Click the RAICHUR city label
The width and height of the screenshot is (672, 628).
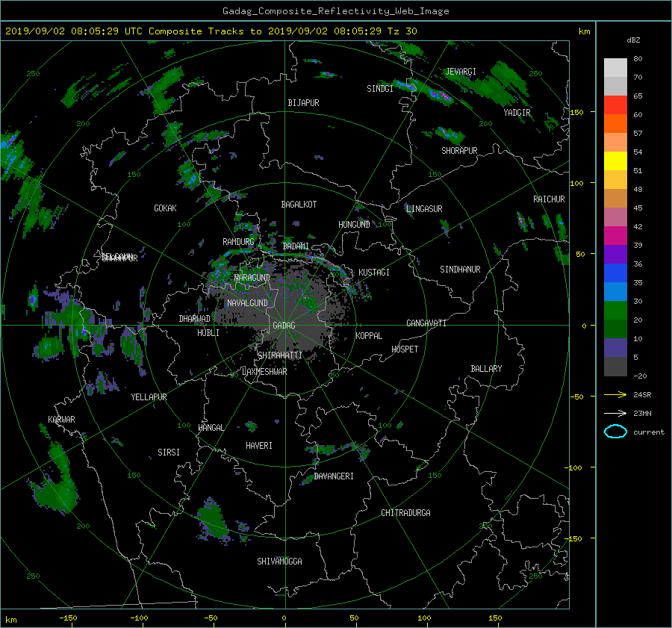tap(549, 199)
